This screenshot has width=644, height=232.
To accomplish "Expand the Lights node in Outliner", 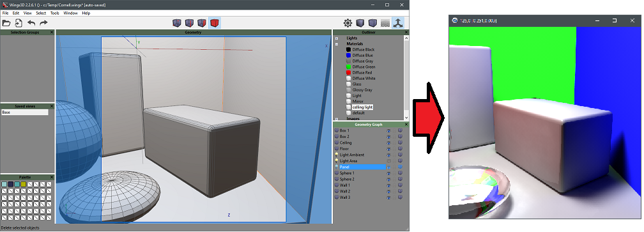I will point(336,38).
